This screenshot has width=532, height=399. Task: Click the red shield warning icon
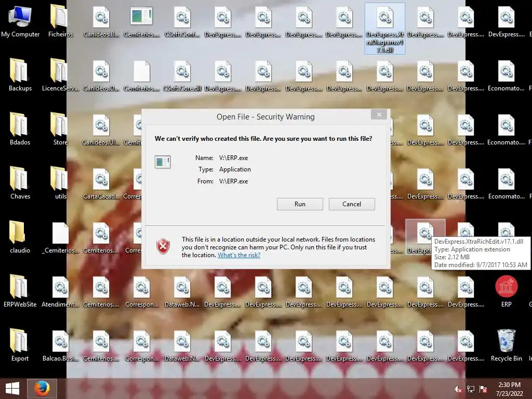click(x=163, y=247)
